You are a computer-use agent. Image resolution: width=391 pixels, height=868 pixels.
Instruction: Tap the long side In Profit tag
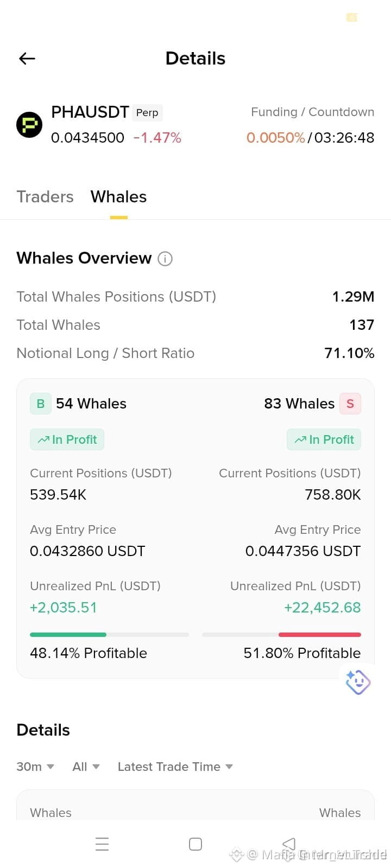point(67,439)
